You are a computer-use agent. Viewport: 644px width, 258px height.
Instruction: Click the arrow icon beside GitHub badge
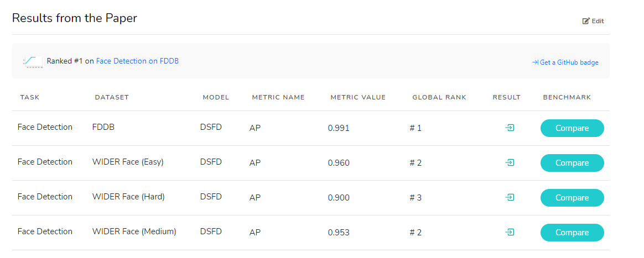[535, 62]
